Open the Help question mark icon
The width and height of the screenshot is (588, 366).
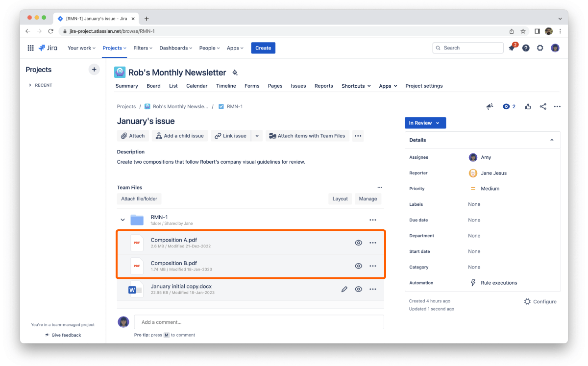pos(526,48)
